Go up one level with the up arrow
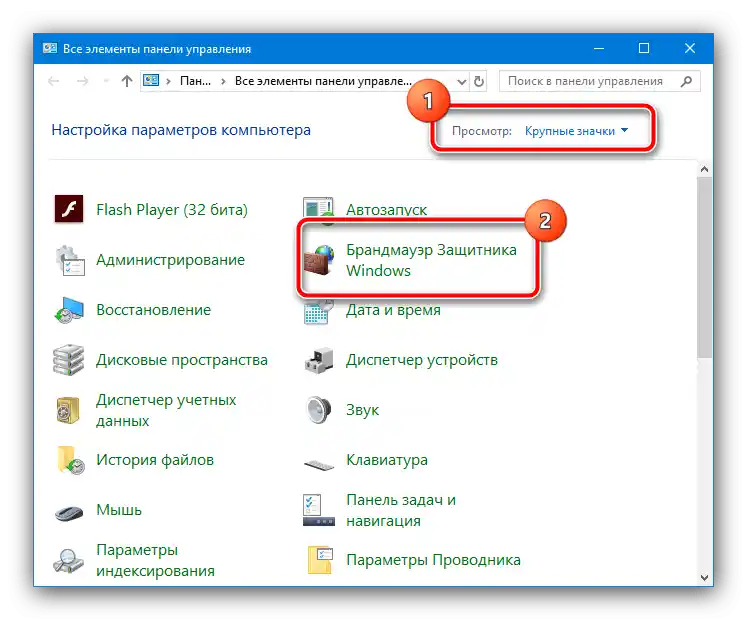 pos(127,81)
